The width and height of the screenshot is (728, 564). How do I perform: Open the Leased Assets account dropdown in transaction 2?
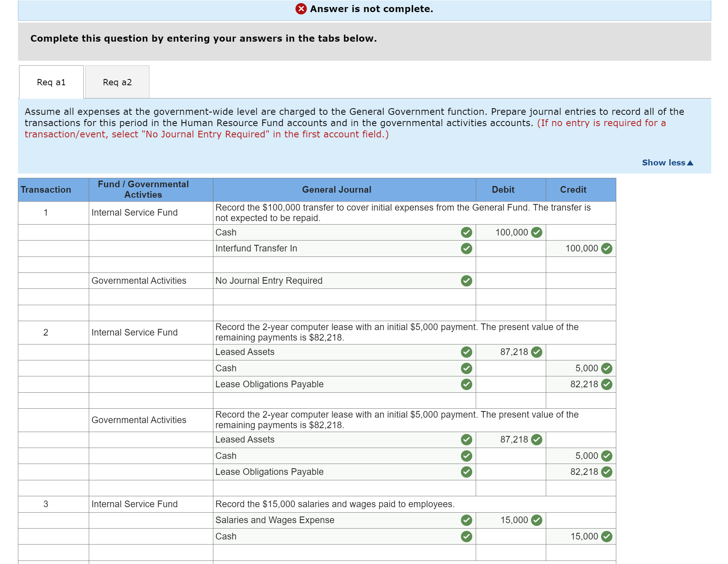343,352
